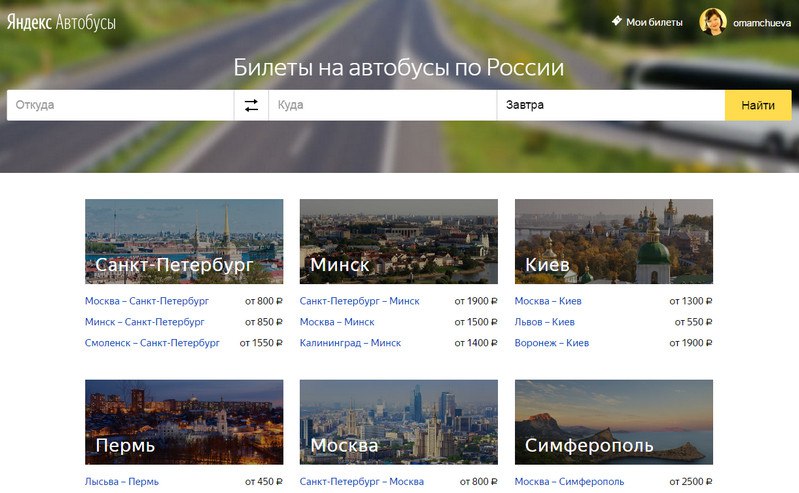This screenshot has width=799, height=493.
Task: Open the Санкт-Петербург city image
Action: tap(184, 241)
